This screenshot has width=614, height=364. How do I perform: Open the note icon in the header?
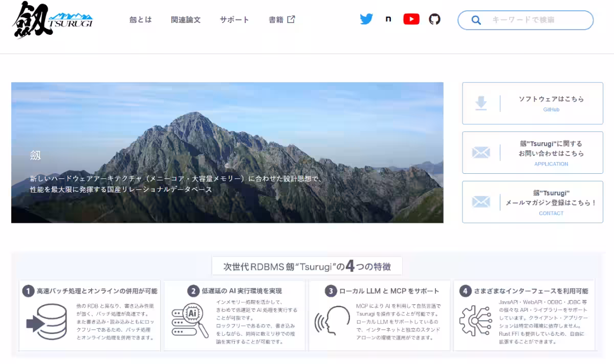(x=388, y=19)
